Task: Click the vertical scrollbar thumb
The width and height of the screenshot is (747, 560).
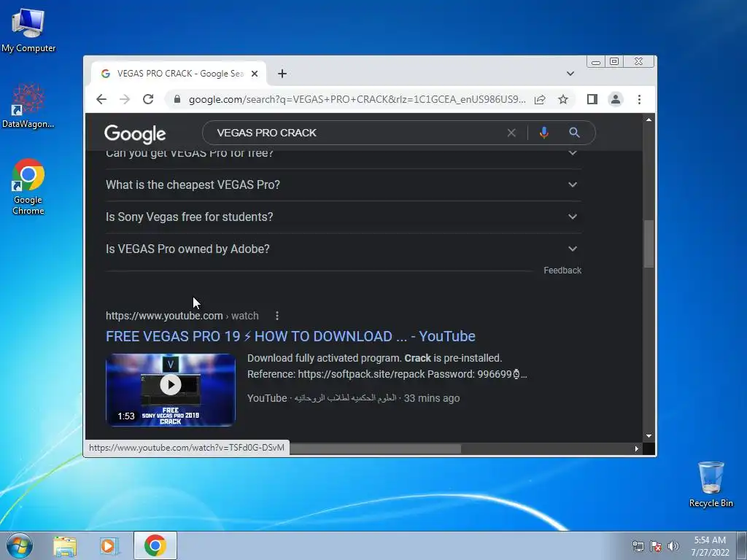Action: 649,244
